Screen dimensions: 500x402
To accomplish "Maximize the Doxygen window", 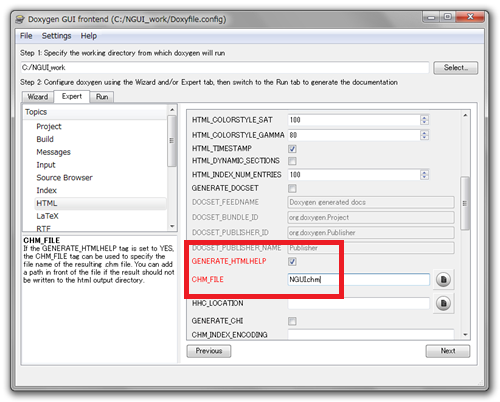I will (448, 17).
